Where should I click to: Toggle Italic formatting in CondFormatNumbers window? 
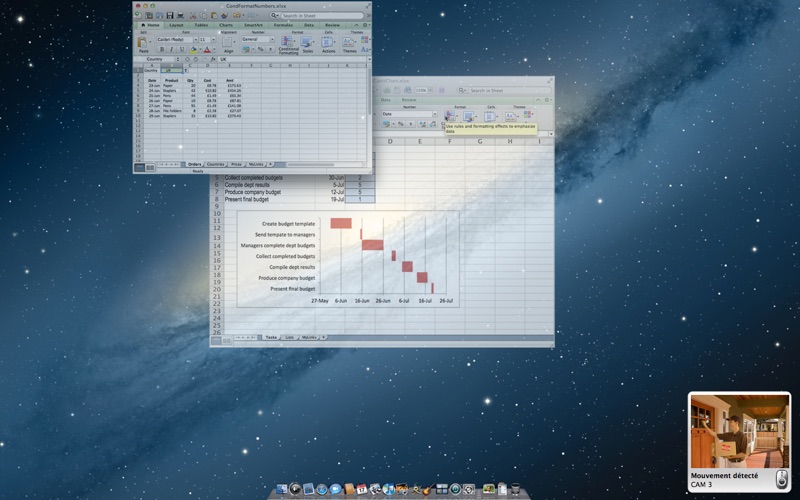pyautogui.click(x=172, y=49)
